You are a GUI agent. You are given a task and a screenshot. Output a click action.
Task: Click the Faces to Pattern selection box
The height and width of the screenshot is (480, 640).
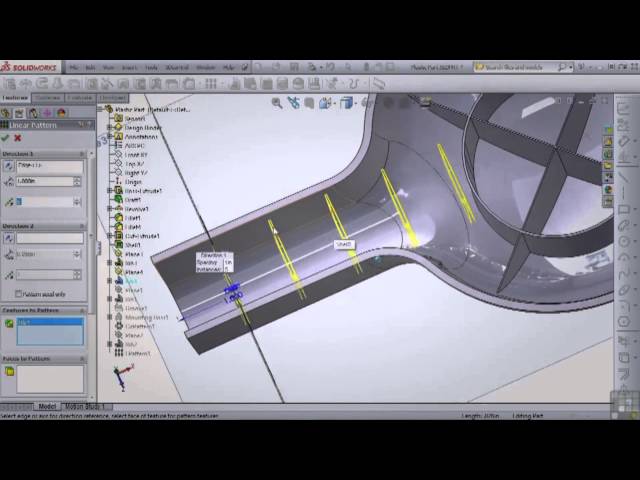point(50,378)
